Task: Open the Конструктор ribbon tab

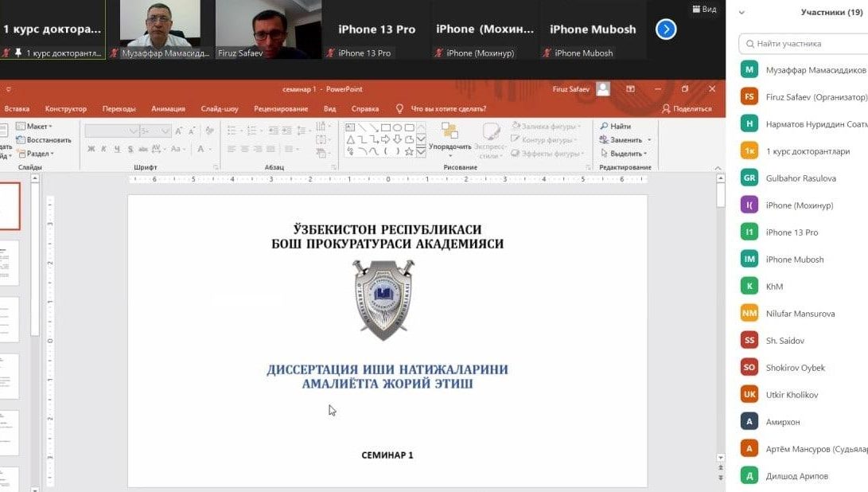Action: tap(66, 108)
